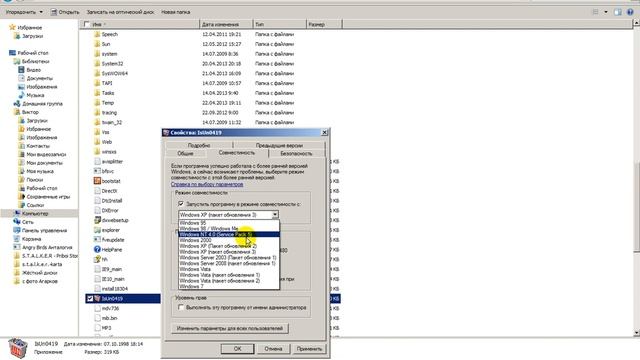Screen dimensions: 640x360
Task: Open the Музыка library icon
Action: click(x=21, y=95)
